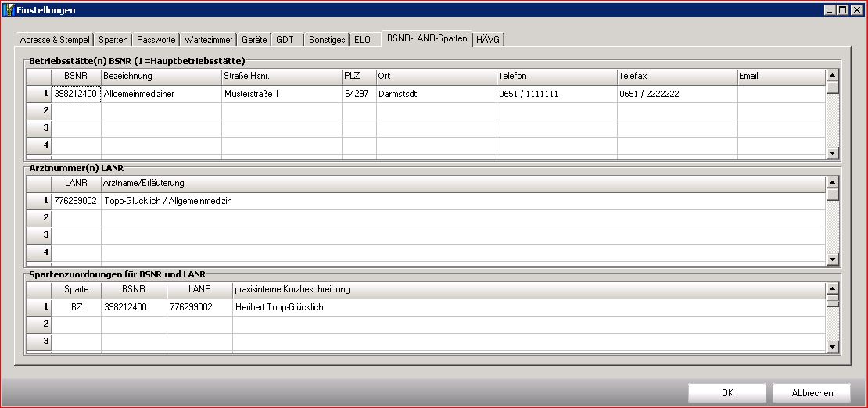Select the Sparte cell with BZ

coord(76,307)
